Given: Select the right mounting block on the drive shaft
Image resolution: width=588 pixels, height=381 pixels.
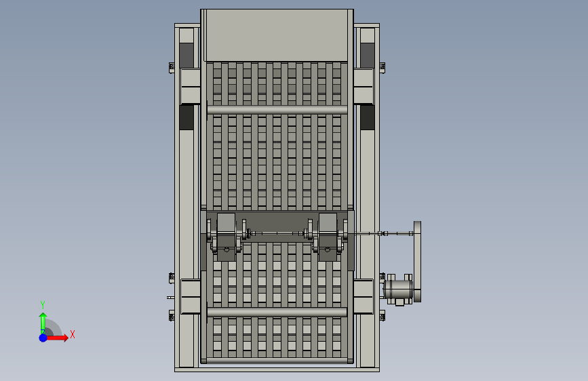Looking at the screenshot, I should click(x=328, y=237).
